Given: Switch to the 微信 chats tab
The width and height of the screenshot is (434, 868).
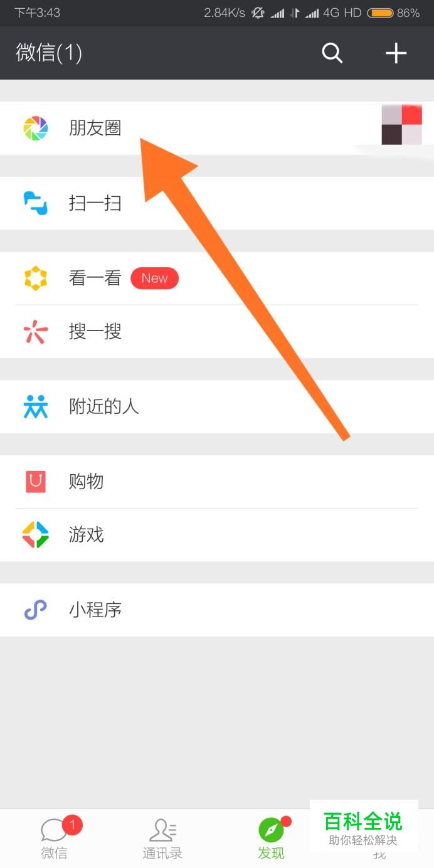Looking at the screenshot, I should 55,839.
